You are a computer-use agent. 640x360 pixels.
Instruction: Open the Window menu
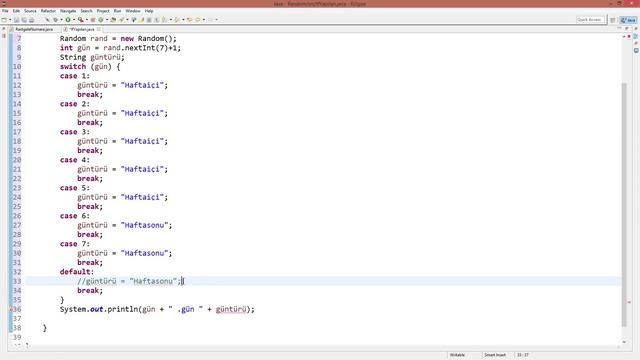tap(133, 11)
